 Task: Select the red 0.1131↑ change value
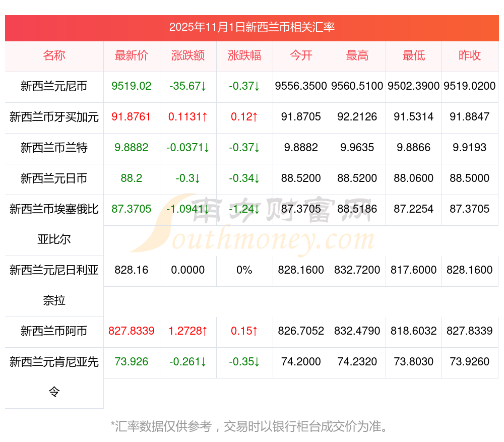[x=188, y=117]
